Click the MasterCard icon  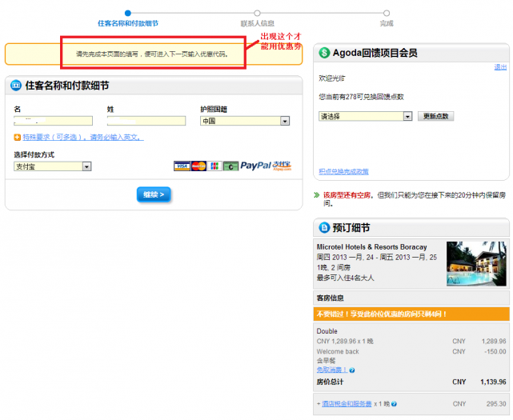(198, 166)
